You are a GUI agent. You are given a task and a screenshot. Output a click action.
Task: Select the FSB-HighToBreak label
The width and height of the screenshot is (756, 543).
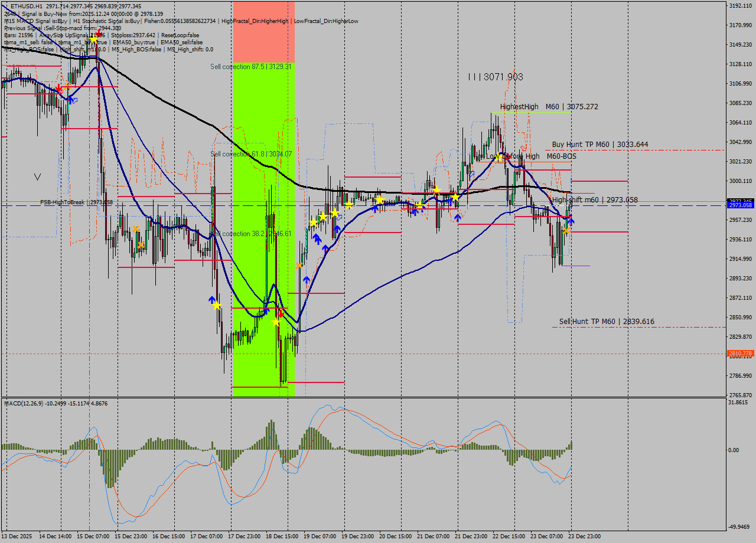click(76, 202)
